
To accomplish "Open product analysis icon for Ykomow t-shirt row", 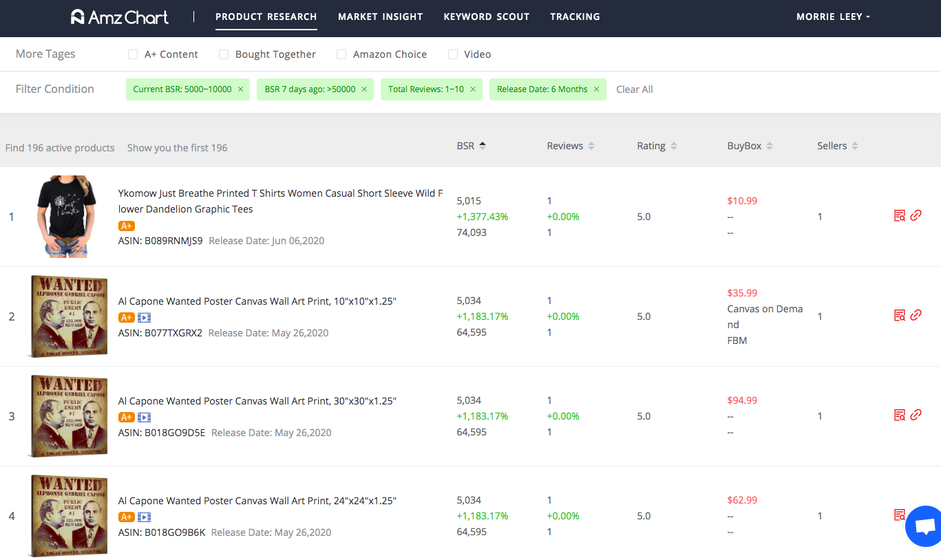I will [900, 215].
